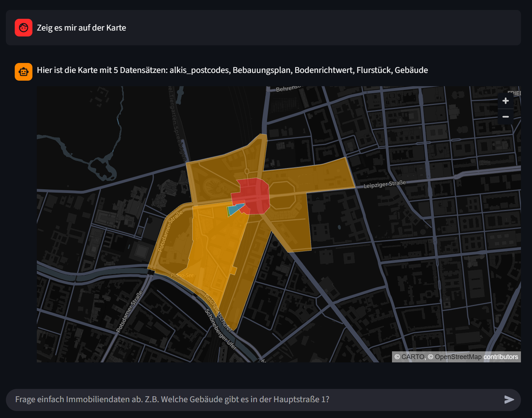Click the contributors attribution link

501,357
